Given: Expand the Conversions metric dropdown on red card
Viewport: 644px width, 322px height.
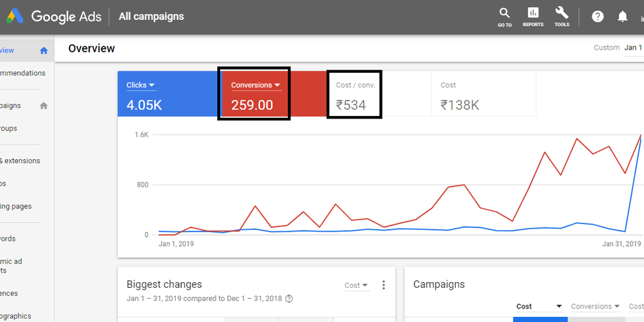Looking at the screenshot, I should tap(277, 85).
